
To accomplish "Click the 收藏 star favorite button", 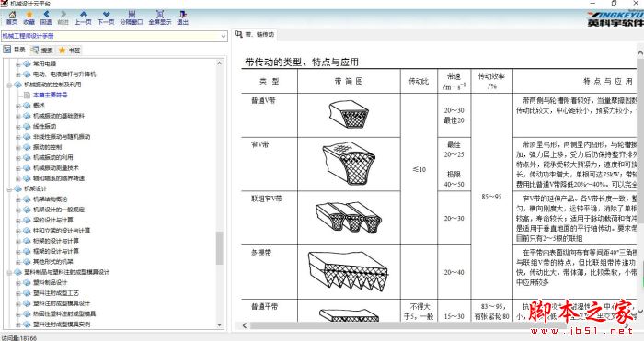I will [29, 18].
